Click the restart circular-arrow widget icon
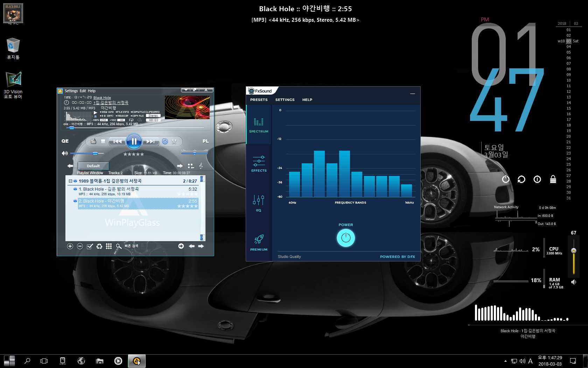The image size is (588, 368). tap(521, 179)
